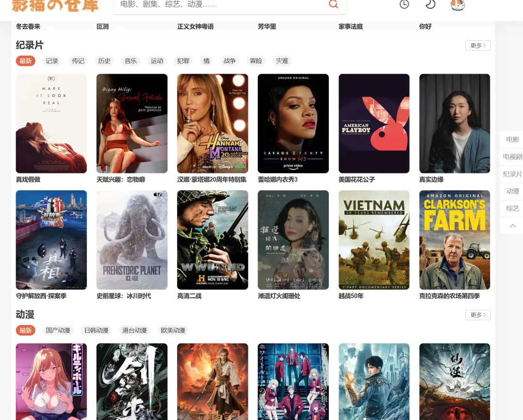The image size is (523, 420).
Task: Open the 仙逆 anime poster
Action: coord(455,382)
